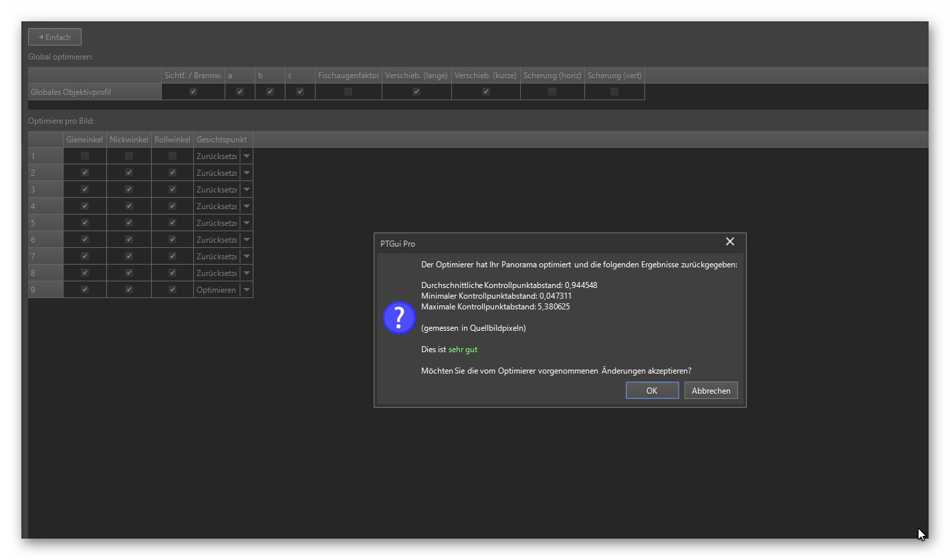Enable Gierwinkel checkbox for image 1
This screenshot has width=950, height=560.
click(x=85, y=156)
